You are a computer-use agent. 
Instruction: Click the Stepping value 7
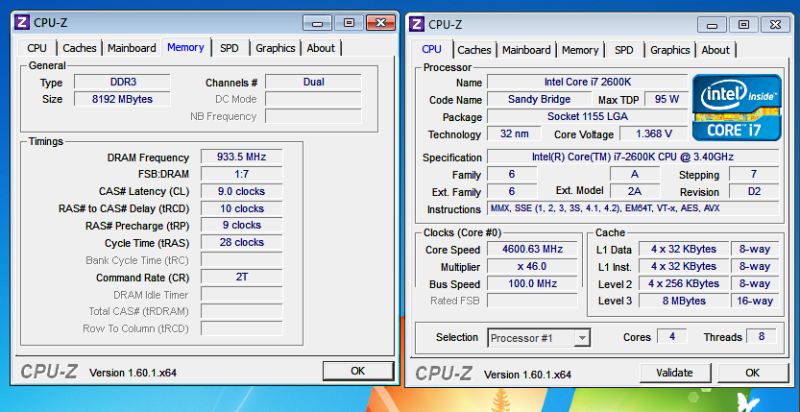click(x=754, y=174)
